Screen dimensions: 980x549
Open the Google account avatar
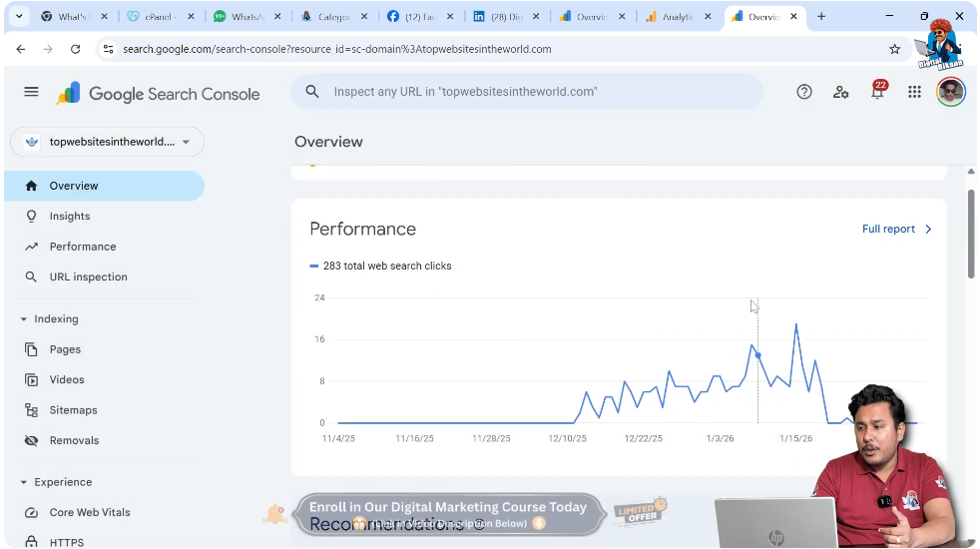(951, 92)
